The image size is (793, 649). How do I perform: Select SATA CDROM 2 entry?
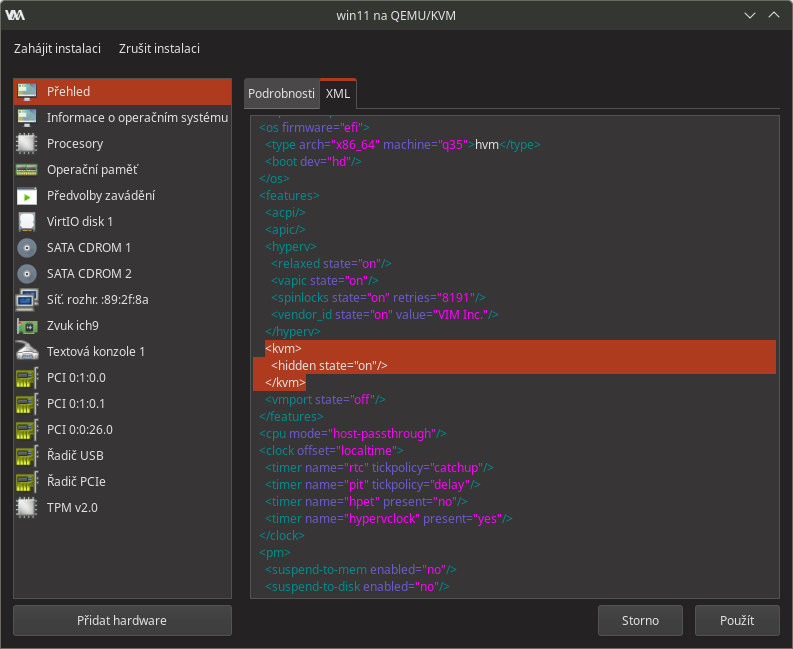tap(122, 274)
